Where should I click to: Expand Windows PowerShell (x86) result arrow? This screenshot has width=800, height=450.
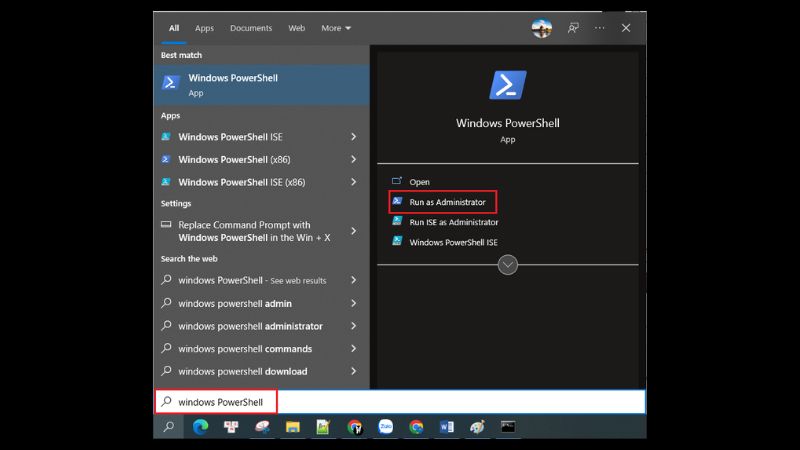tap(354, 159)
